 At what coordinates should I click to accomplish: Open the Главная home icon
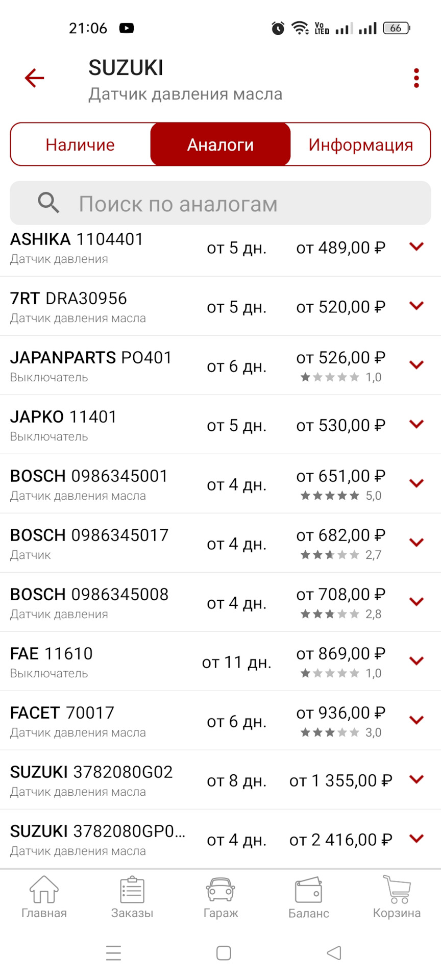44,889
